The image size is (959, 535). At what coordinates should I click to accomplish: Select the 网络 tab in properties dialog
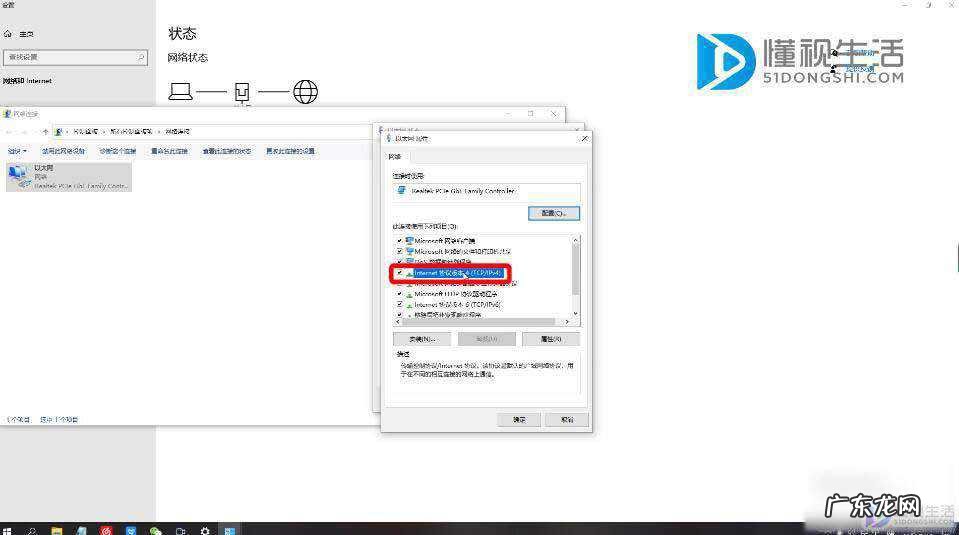tap(394, 157)
